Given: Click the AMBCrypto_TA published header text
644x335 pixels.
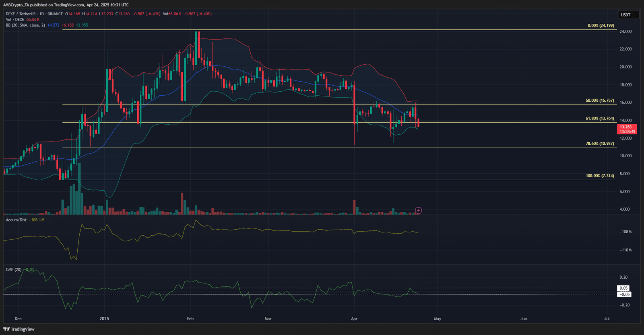Looking at the screenshot, I should [x=66, y=5].
